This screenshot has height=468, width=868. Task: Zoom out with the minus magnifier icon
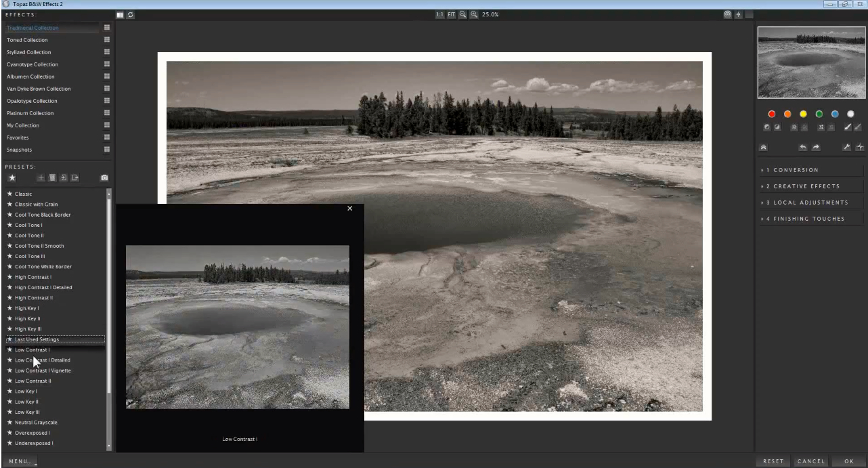pyautogui.click(x=463, y=14)
